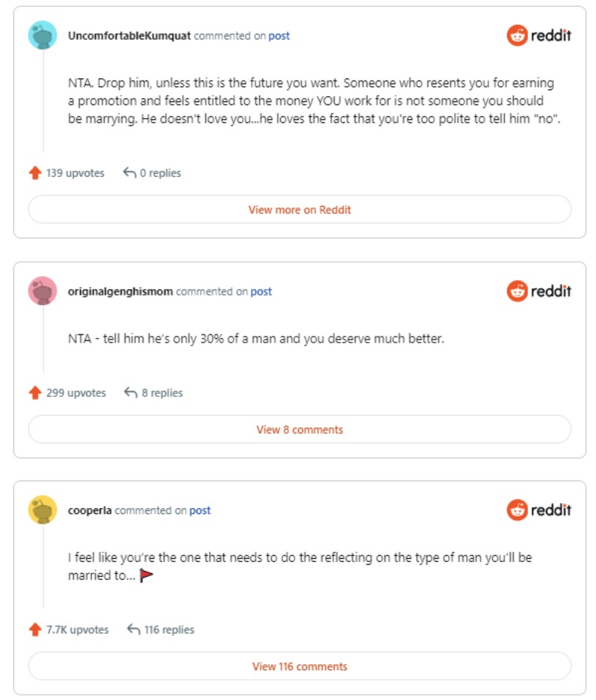The image size is (596, 700).
Task: Click reply arrow next to 0 replies
Action: coord(129,173)
